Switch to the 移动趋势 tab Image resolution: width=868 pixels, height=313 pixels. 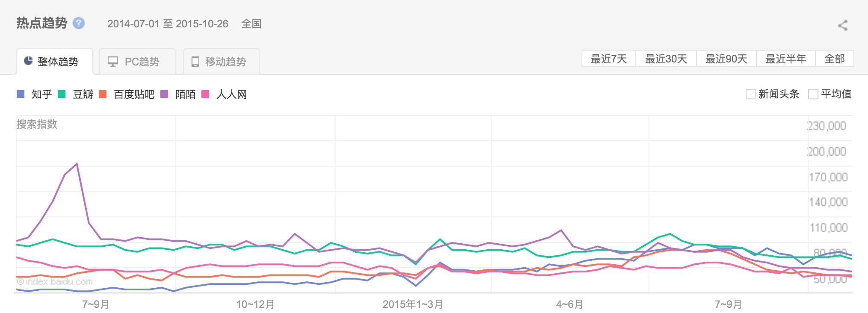tap(221, 62)
